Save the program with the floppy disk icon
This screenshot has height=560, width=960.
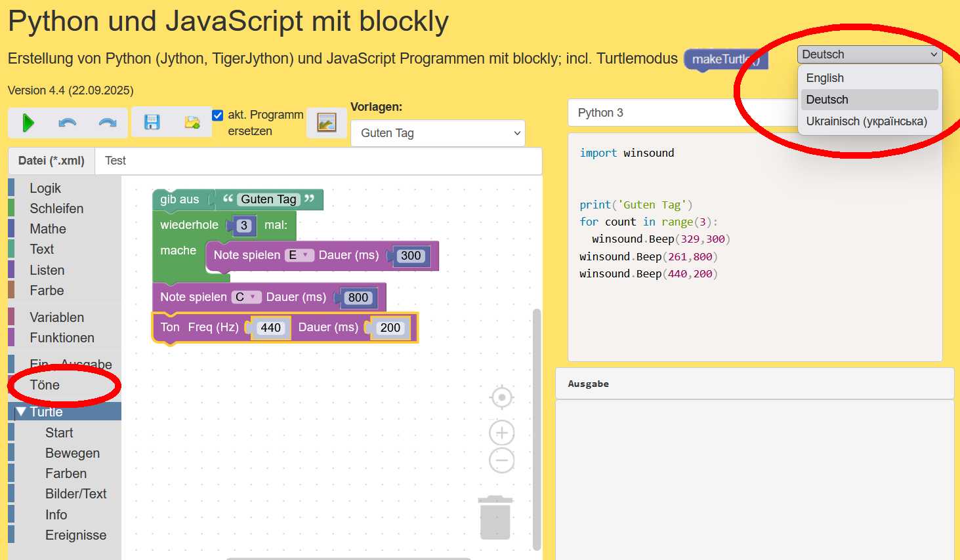[152, 123]
